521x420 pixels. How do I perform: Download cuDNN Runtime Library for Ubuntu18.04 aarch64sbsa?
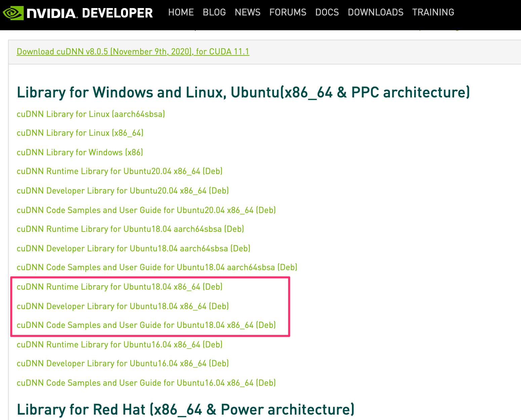pyautogui.click(x=130, y=229)
